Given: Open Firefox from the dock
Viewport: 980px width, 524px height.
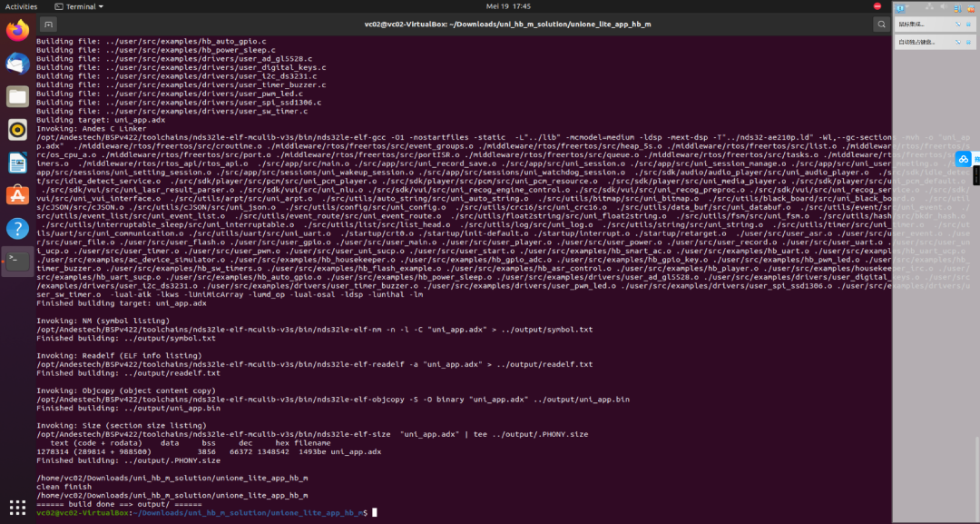Looking at the screenshot, I should (x=17, y=30).
